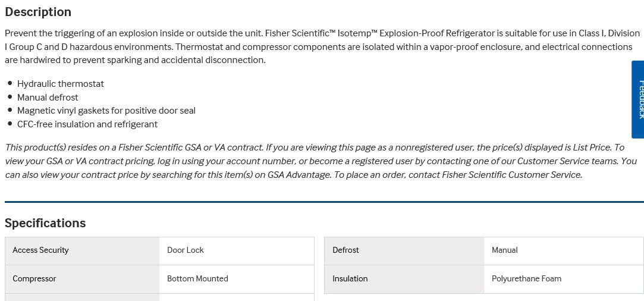Click the italic GSA or VA contract notice
This screenshot has height=301, width=644.
321,161
